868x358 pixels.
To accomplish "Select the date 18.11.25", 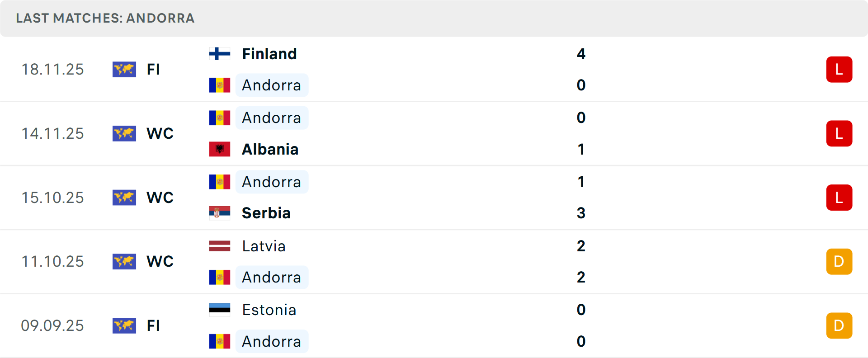I will 52,69.
